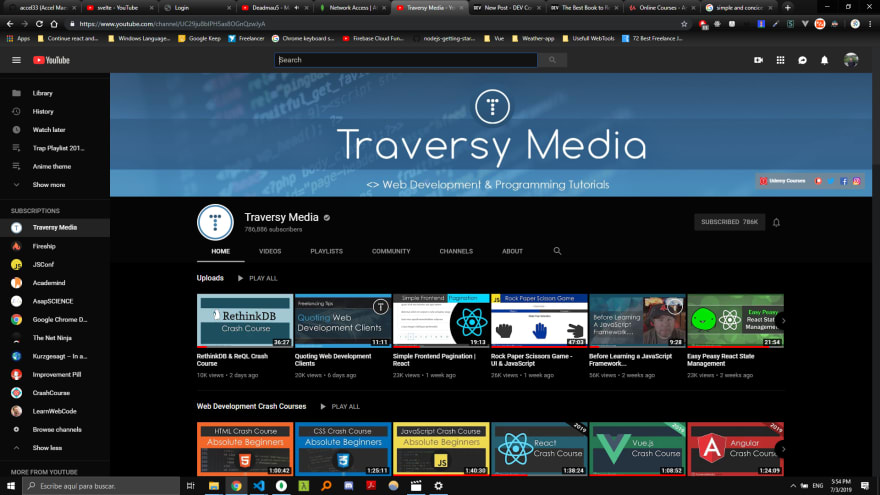
Task: Open Windows Start menu
Action: click(11, 486)
